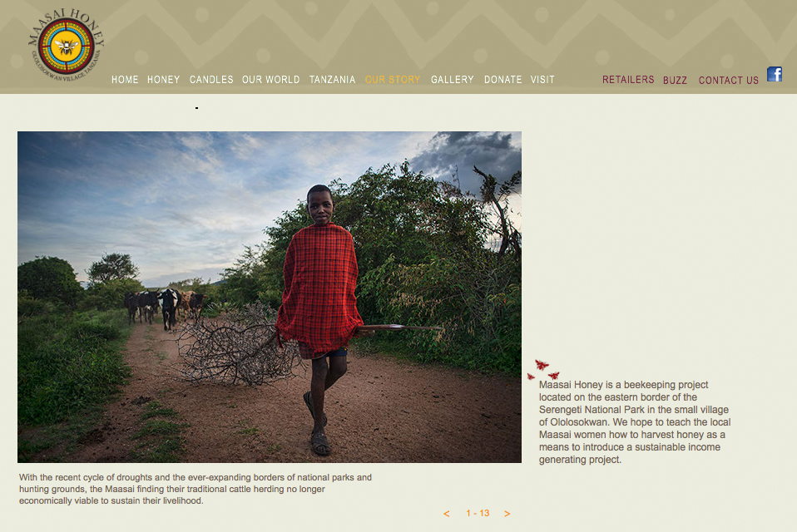Go to the Tanzania page

tap(333, 80)
